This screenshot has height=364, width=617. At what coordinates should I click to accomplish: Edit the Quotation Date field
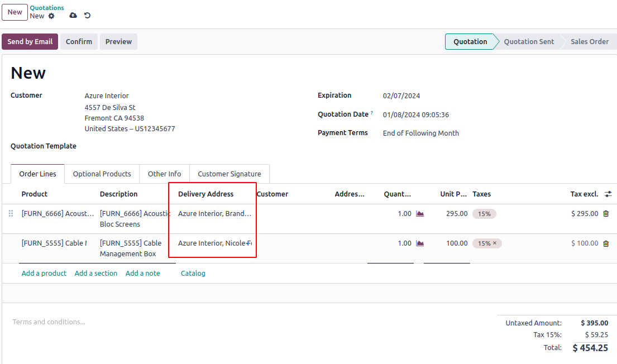point(416,115)
